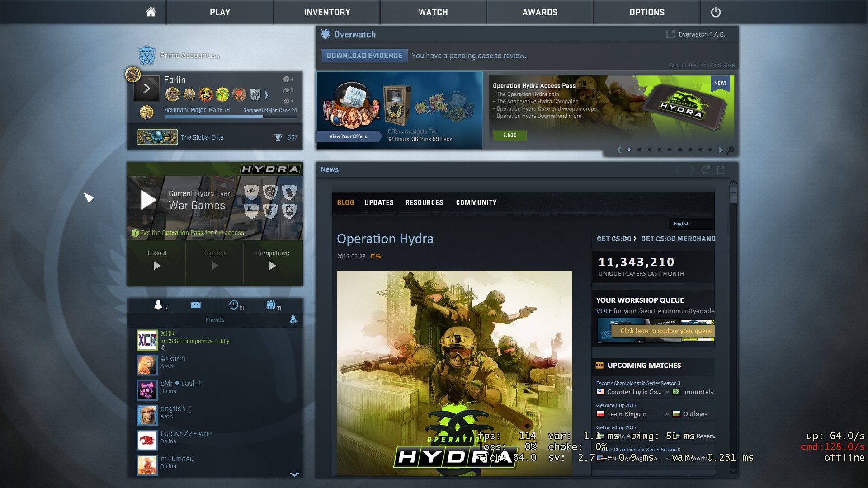Image resolution: width=868 pixels, height=488 pixels.
Task: Expand friends list down chevron
Action: [x=294, y=474]
